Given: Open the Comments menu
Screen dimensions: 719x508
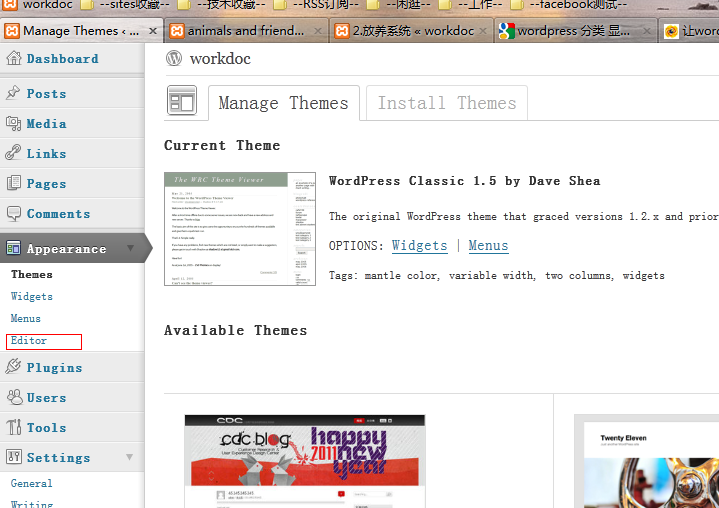Looking at the screenshot, I should [x=58, y=214].
